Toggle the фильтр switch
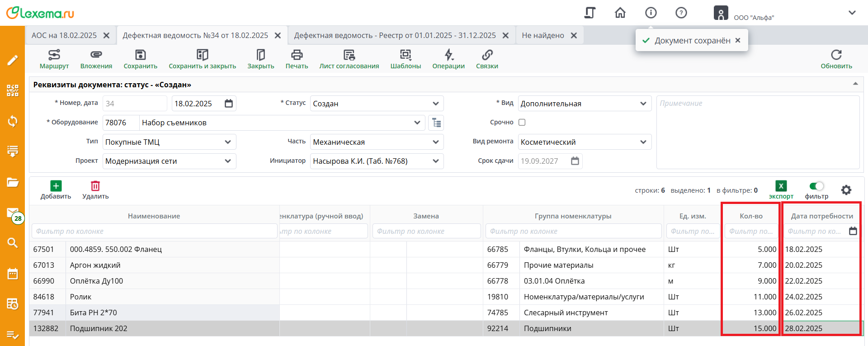The image size is (868, 346). [816, 186]
